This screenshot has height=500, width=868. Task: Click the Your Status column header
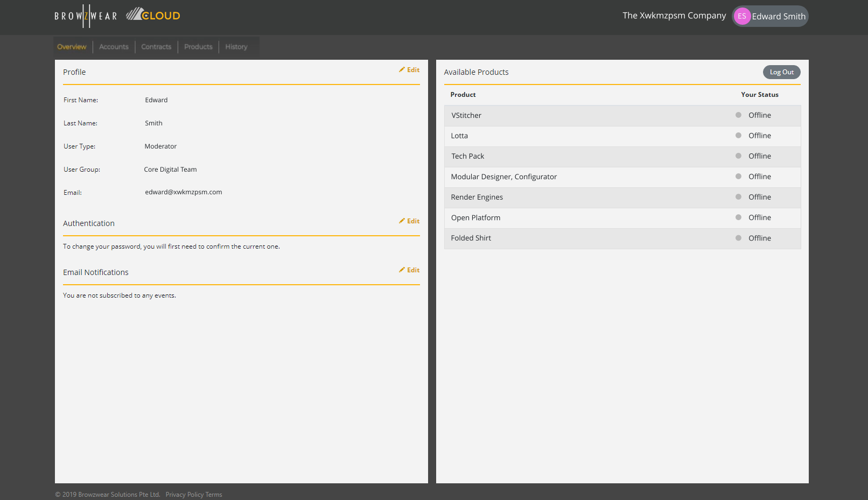(760, 95)
